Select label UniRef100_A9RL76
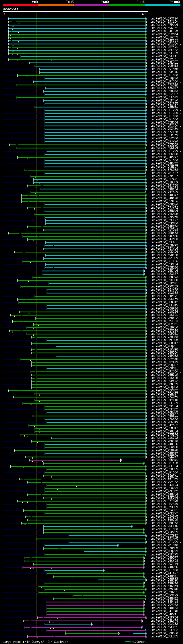Screen dimensions: 183x644 pos(164,72)
